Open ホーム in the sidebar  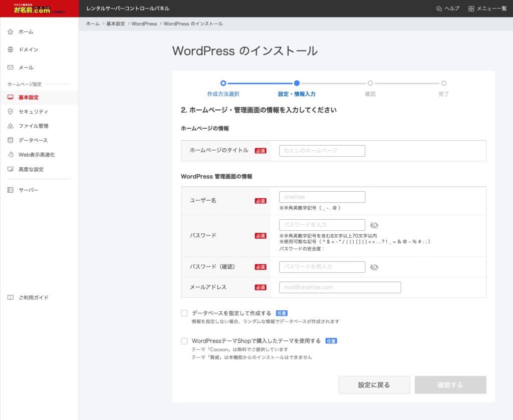coord(26,32)
